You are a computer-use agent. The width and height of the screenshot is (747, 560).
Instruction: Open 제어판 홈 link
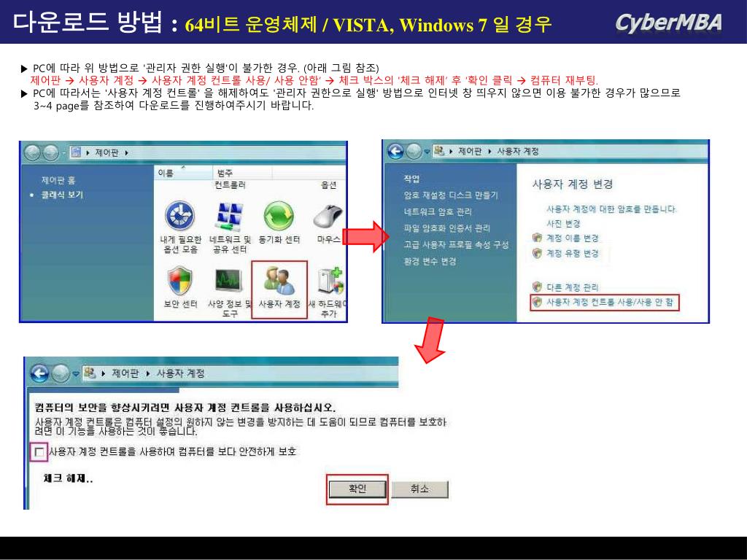[x=58, y=180]
